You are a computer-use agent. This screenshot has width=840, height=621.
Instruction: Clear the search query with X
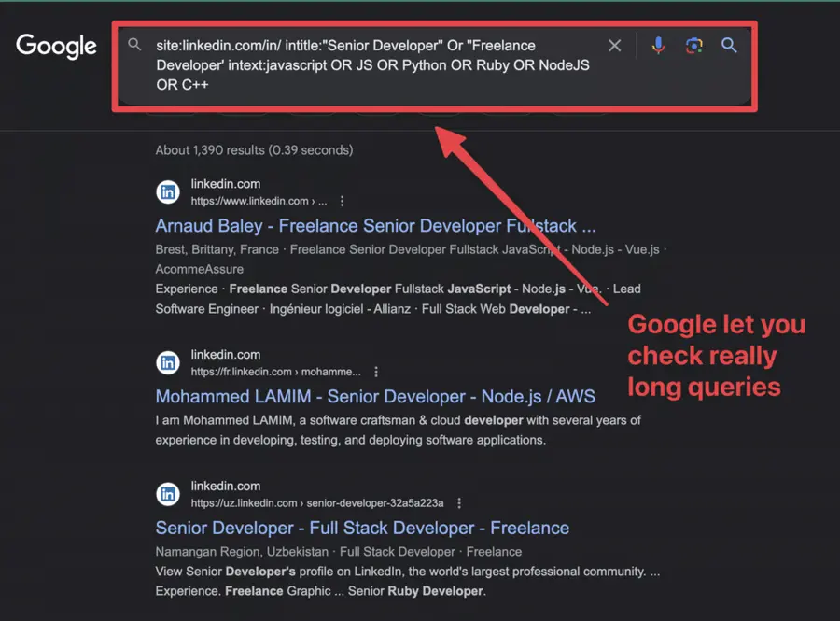coord(614,46)
